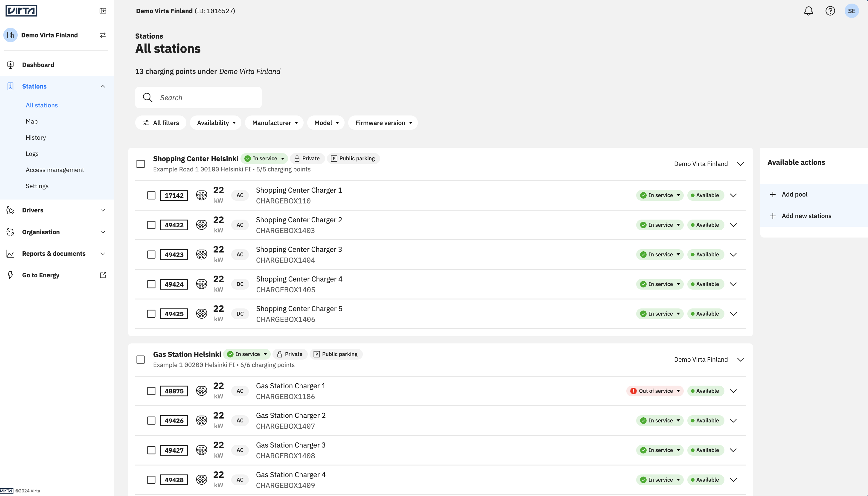Click the connector icon for charger 49422
This screenshot has height=496, width=868.
202,225
